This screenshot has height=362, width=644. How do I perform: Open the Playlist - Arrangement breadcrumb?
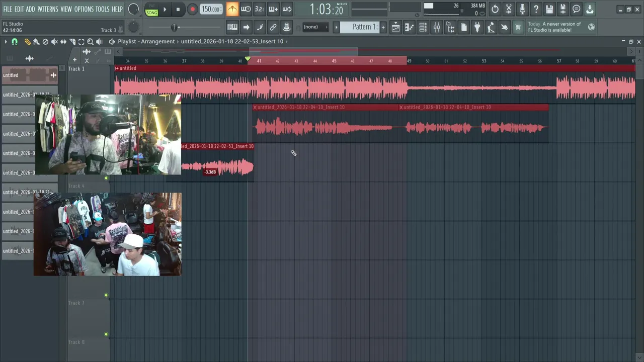point(146,42)
